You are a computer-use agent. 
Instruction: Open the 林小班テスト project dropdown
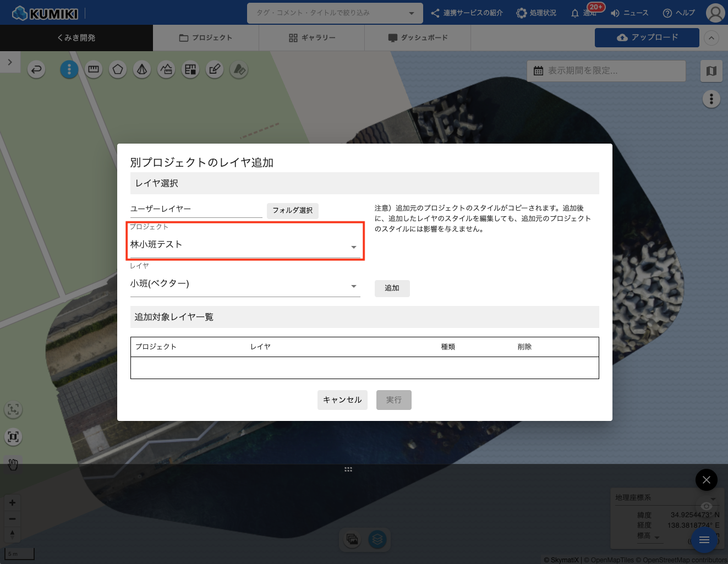tap(245, 245)
